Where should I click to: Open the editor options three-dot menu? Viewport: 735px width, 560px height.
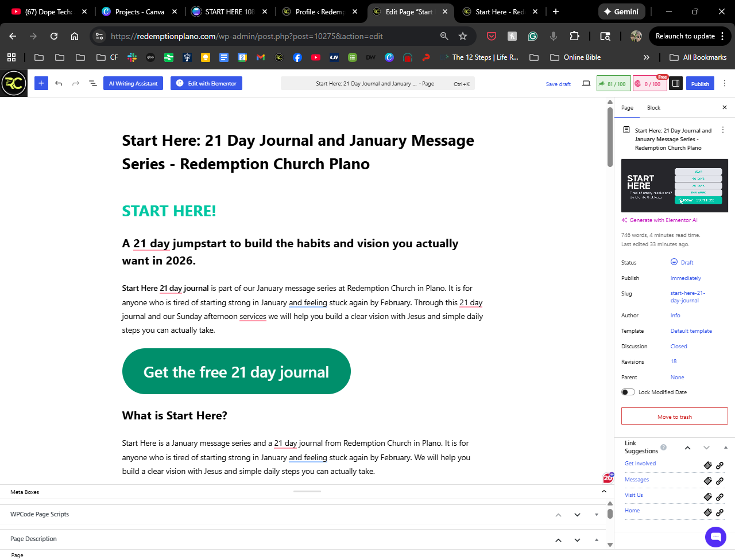coord(724,84)
